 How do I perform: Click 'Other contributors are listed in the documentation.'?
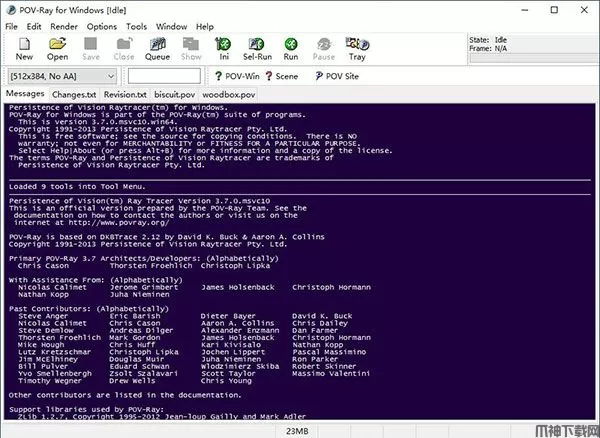(x=125, y=395)
